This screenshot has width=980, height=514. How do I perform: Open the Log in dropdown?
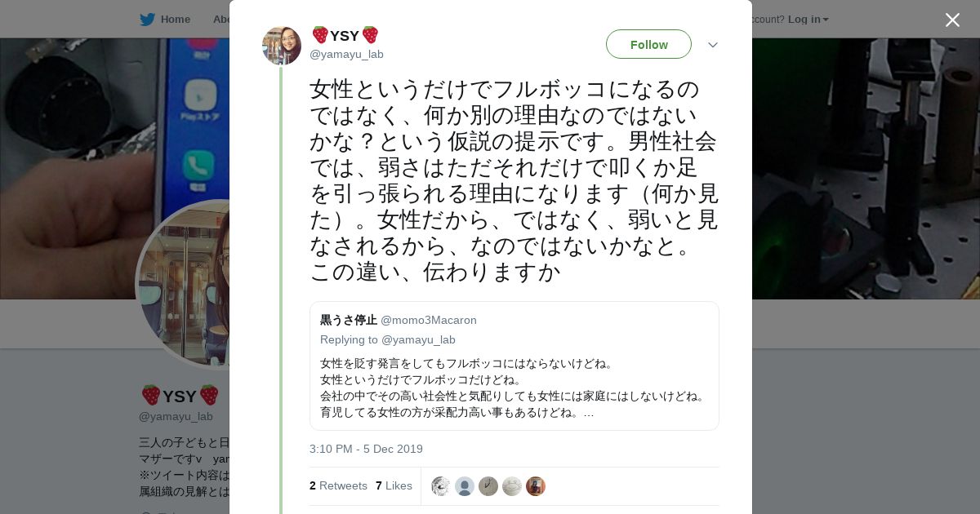(808, 20)
